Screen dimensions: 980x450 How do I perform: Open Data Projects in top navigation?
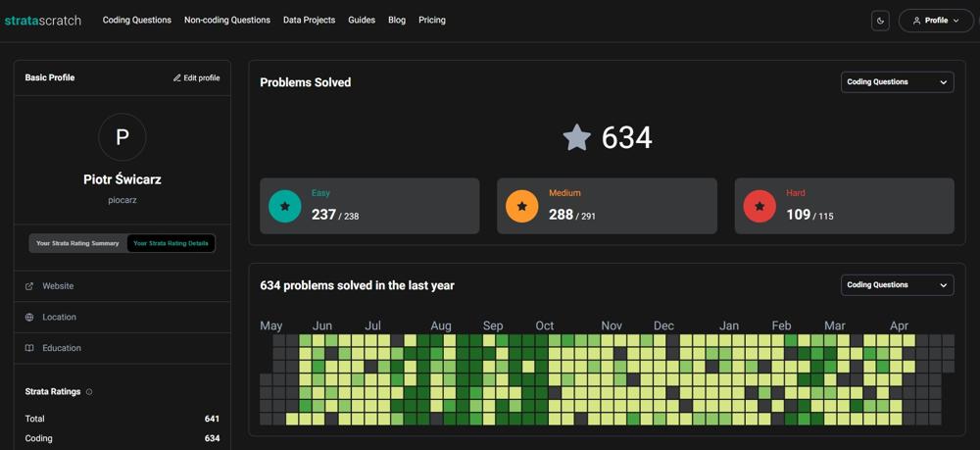[309, 20]
